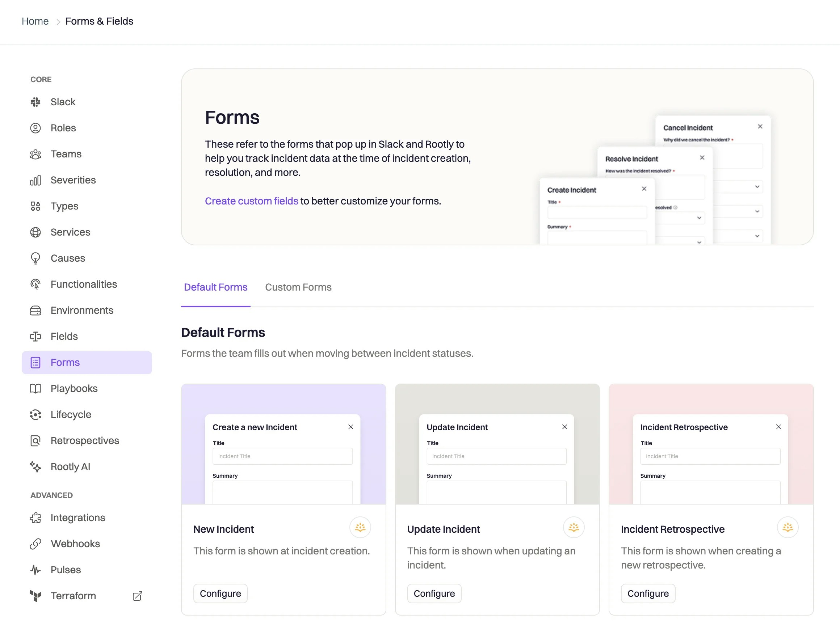
Task: Open the Pulses page
Action: tap(87, 570)
